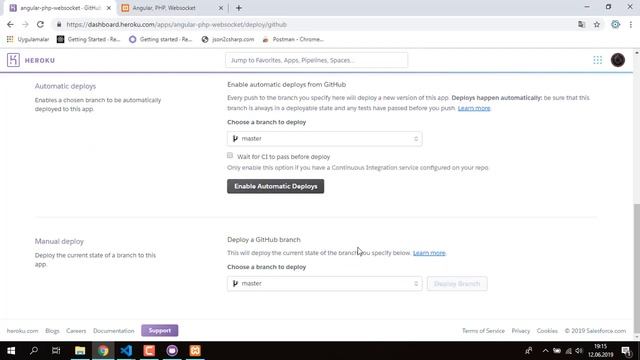Click the translate page icon in address bar
640x360 pixels.
pyautogui.click(x=581, y=24)
